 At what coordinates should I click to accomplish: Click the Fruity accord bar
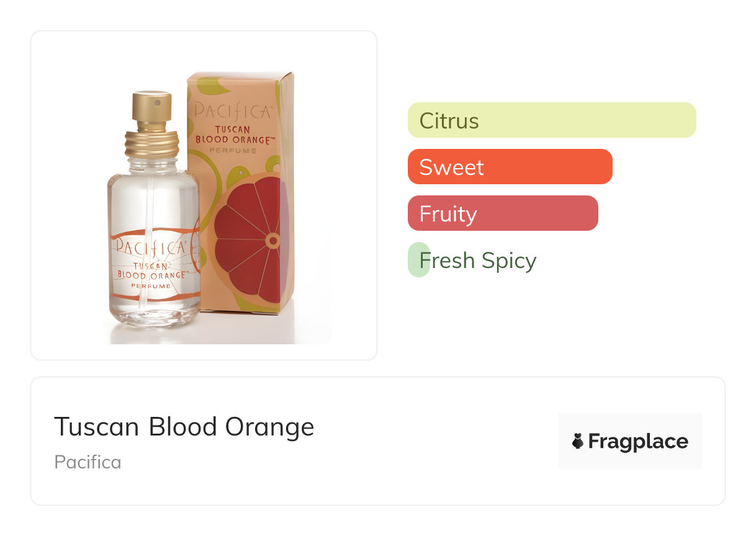tap(503, 213)
